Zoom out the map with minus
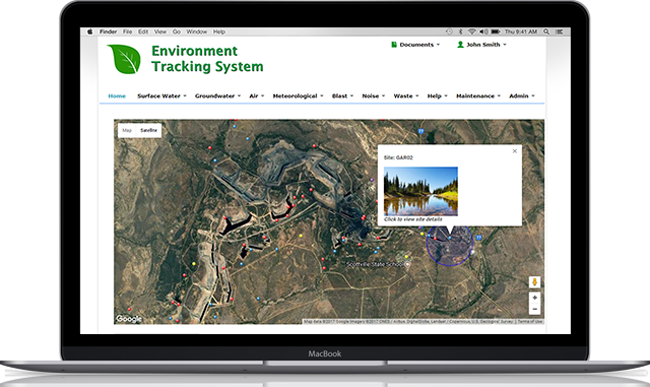 534,309
